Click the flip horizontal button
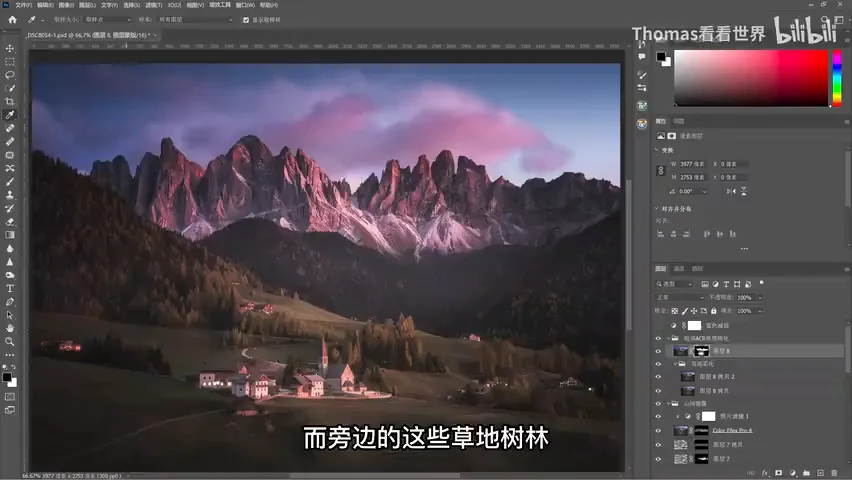The height and width of the screenshot is (480, 852). pos(731,191)
